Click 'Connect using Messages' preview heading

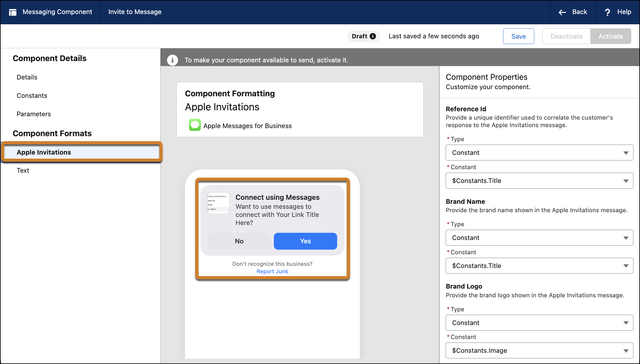[x=277, y=197]
